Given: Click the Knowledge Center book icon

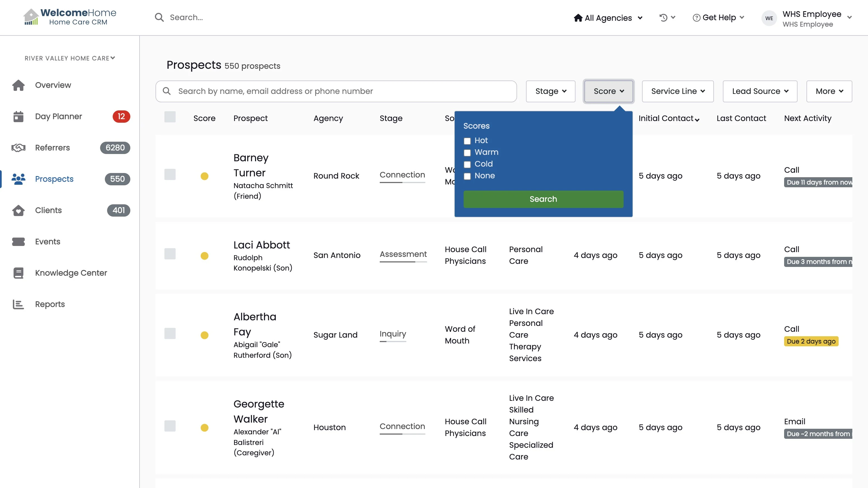Looking at the screenshot, I should pyautogui.click(x=18, y=273).
